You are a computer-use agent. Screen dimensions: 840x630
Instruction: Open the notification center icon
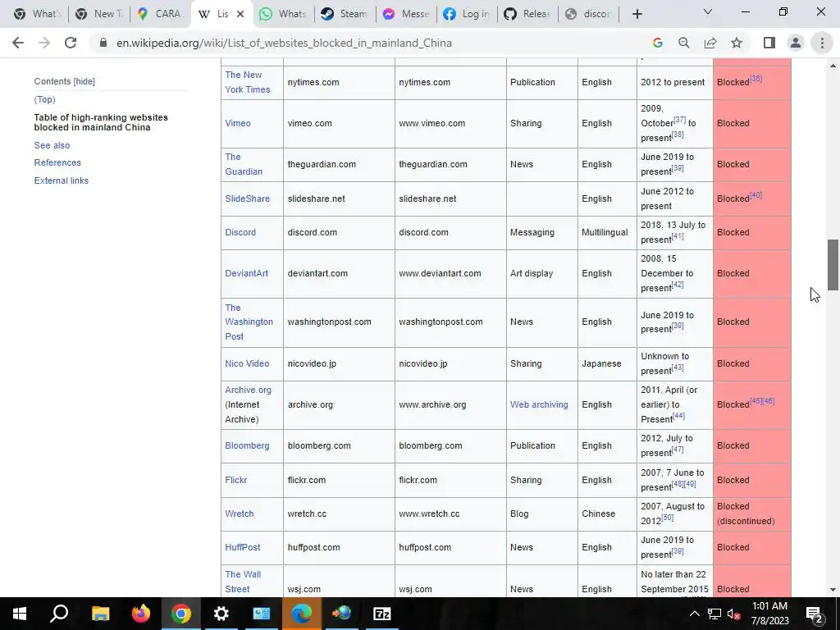(814, 614)
